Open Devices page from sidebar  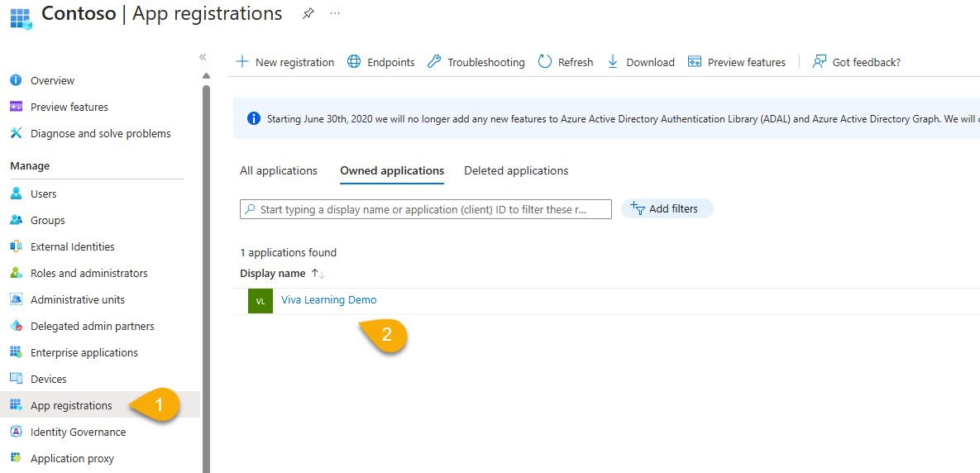tap(48, 379)
